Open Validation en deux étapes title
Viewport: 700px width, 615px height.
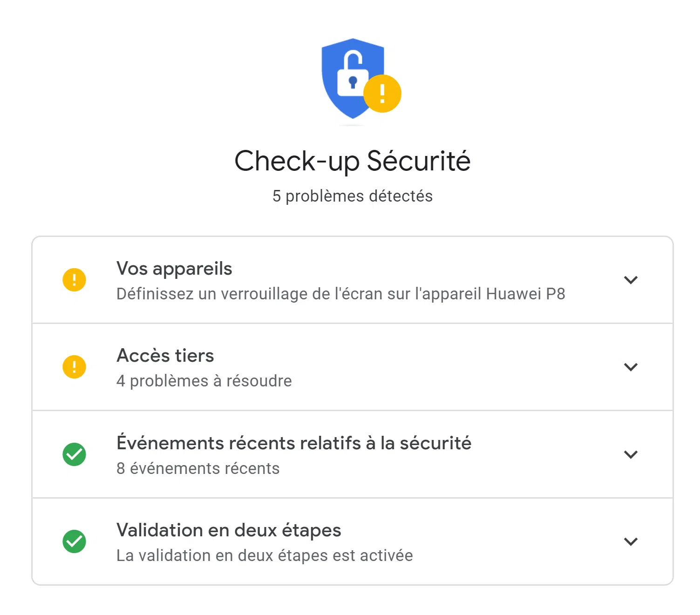click(x=229, y=530)
